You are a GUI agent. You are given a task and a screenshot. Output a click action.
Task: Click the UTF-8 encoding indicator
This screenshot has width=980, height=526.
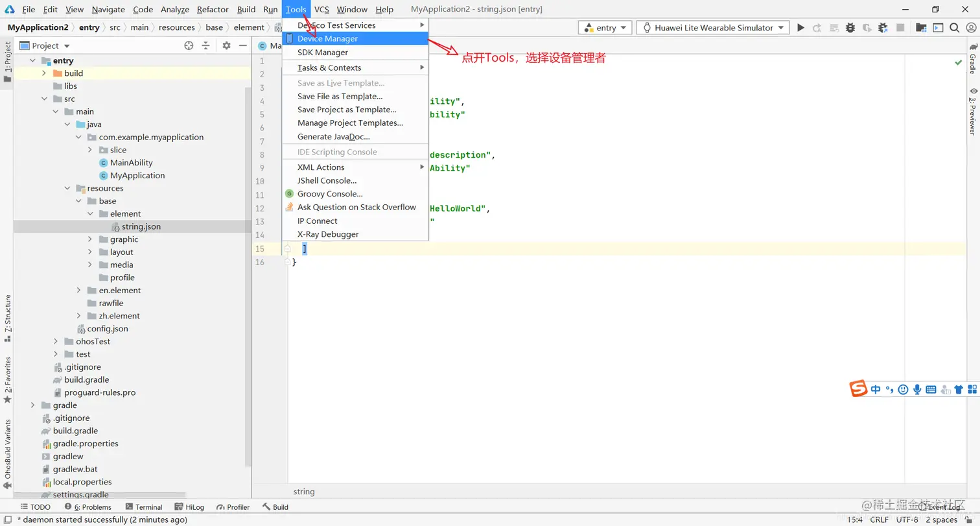(907, 520)
